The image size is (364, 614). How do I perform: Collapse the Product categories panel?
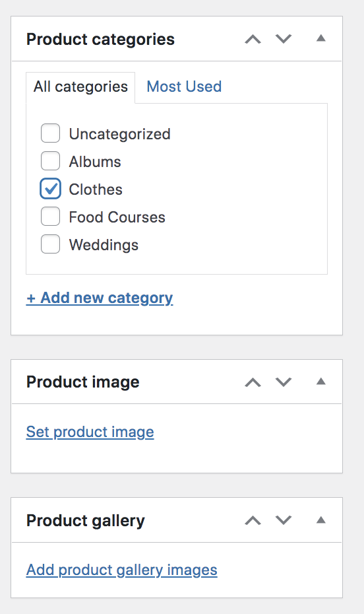(321, 38)
